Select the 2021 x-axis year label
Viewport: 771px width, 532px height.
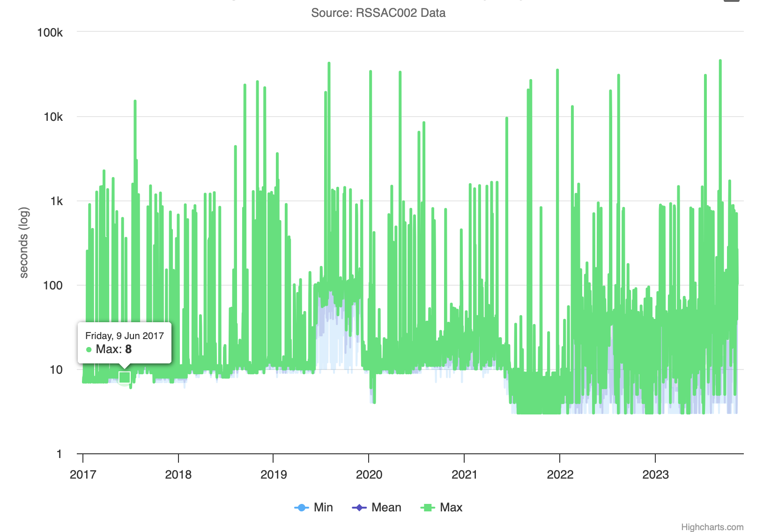464,474
